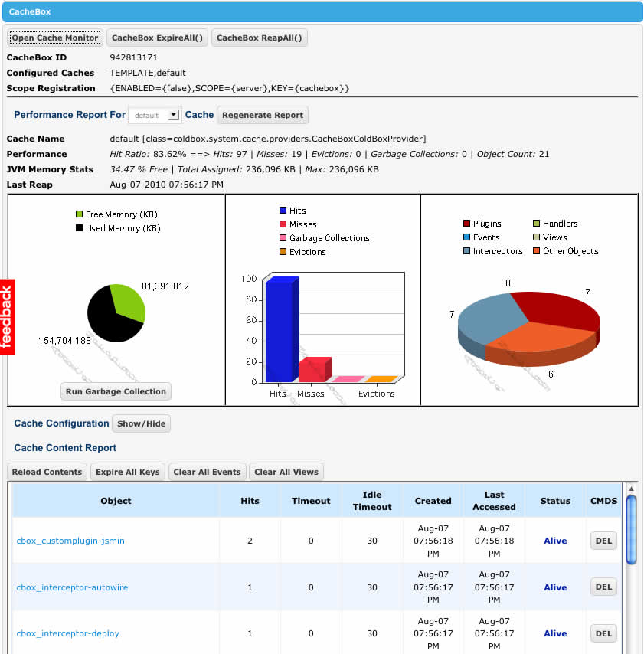Open the red feedback side tab
The width and height of the screenshot is (644, 654).
(x=7, y=316)
